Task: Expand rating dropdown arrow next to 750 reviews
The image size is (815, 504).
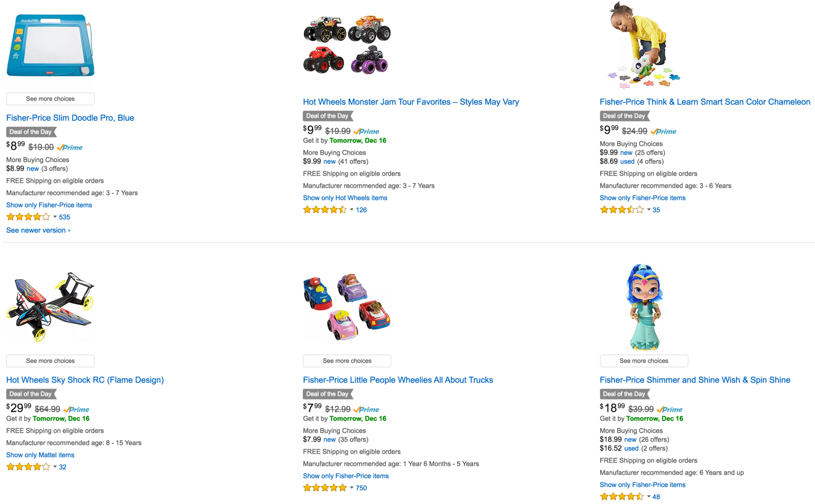Action: [352, 488]
